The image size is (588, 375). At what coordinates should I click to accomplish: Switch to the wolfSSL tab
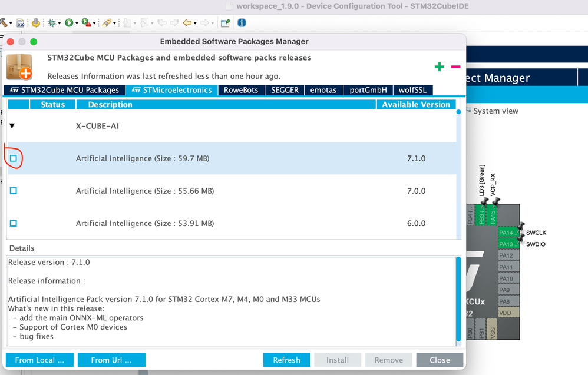pos(412,90)
